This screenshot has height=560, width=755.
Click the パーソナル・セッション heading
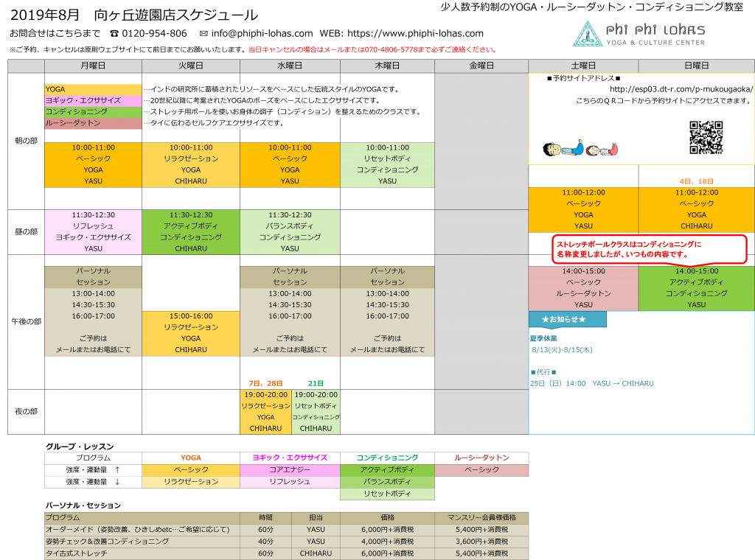pos(83,505)
